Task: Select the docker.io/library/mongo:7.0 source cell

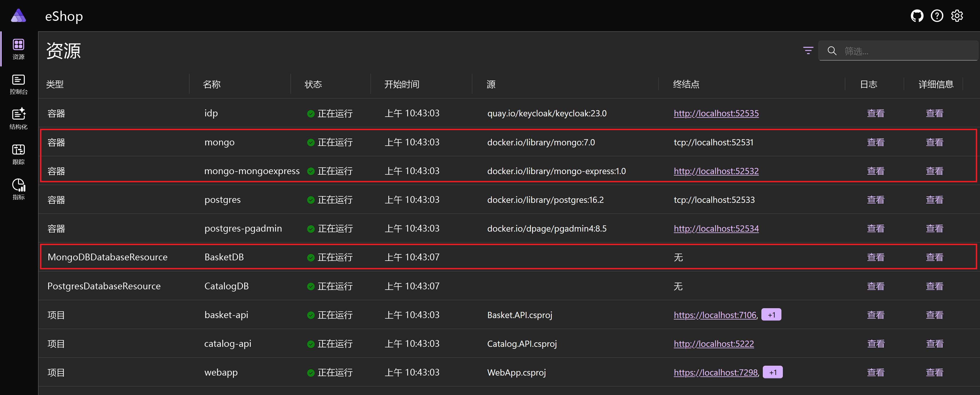Action: tap(541, 142)
